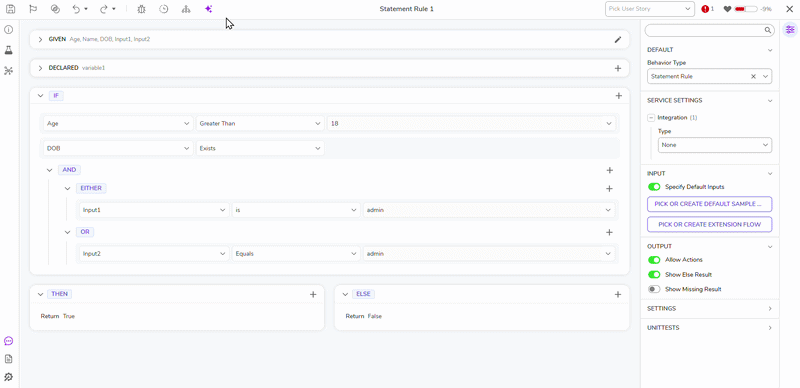The width and height of the screenshot is (800, 388).
Task: Click Pick or Create Extension Flow button
Action: (709, 224)
